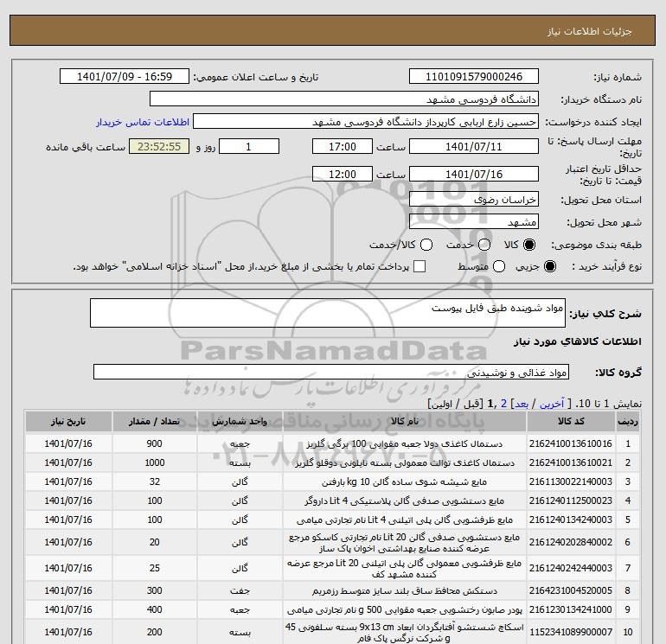This screenshot has width=666, height=644.
Task: Click quantity 900 in row 1
Action: tap(154, 443)
